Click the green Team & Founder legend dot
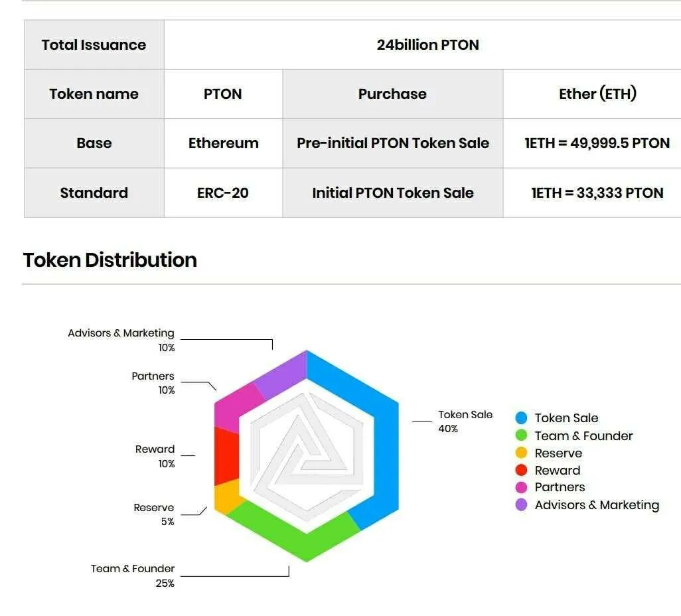Screen dimensions: 681x616 [521, 435]
